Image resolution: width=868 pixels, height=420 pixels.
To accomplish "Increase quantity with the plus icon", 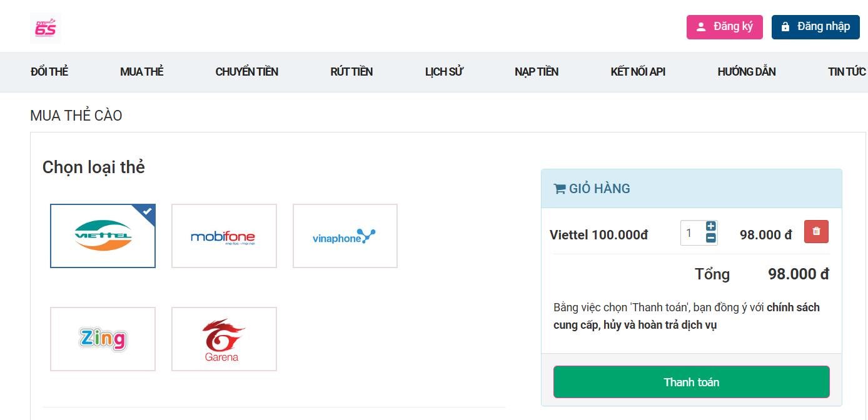I will click(x=711, y=226).
